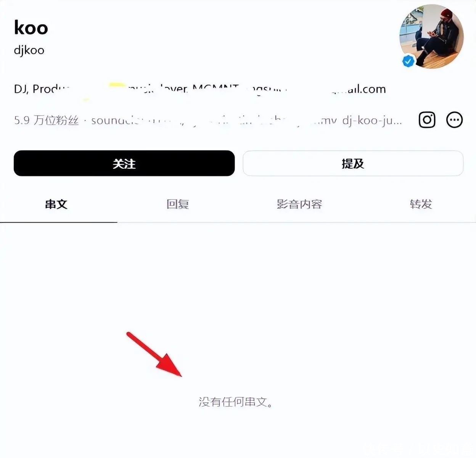
Task: Go to the 转发 reposts tab
Action: [421, 204]
